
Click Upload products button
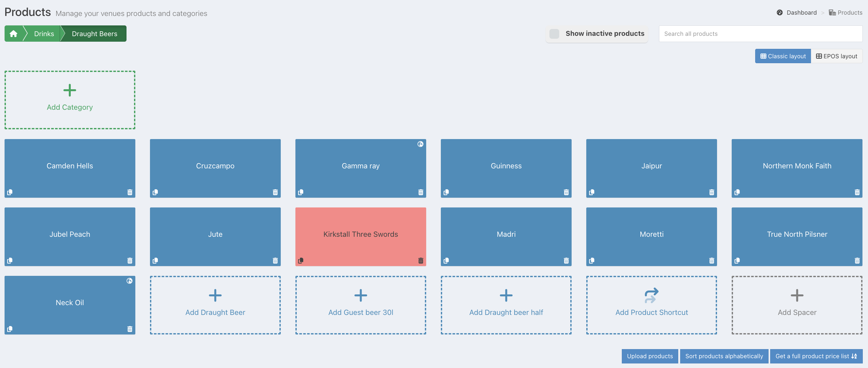pyautogui.click(x=650, y=356)
